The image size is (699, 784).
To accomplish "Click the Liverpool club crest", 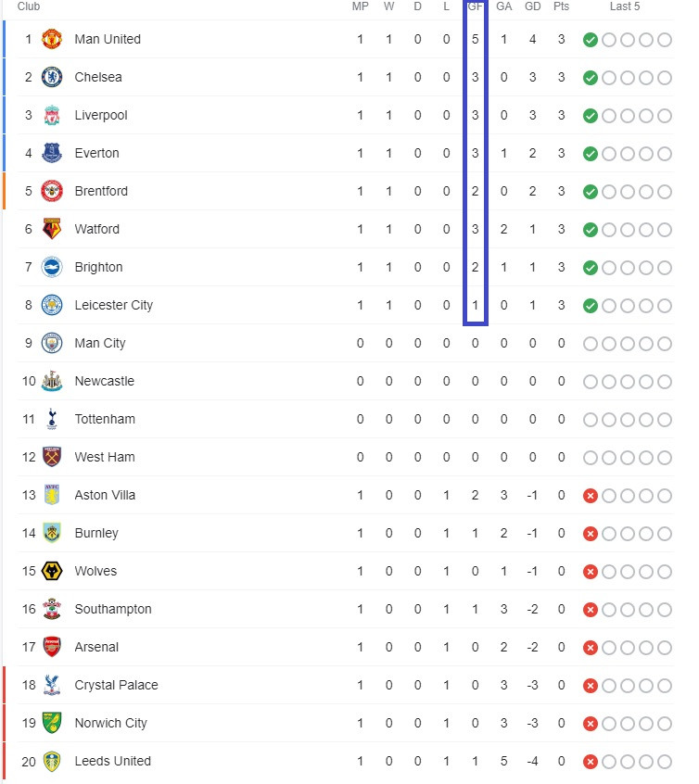I will (52, 115).
